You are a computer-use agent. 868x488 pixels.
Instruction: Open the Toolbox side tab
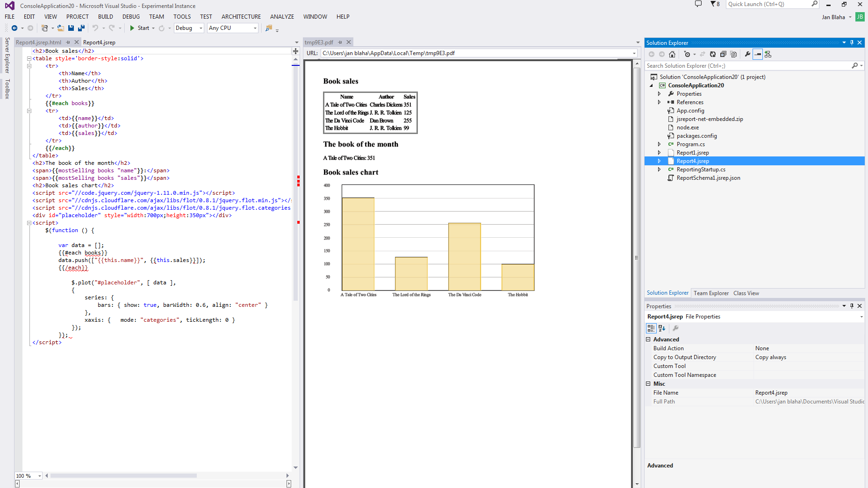tap(7, 89)
